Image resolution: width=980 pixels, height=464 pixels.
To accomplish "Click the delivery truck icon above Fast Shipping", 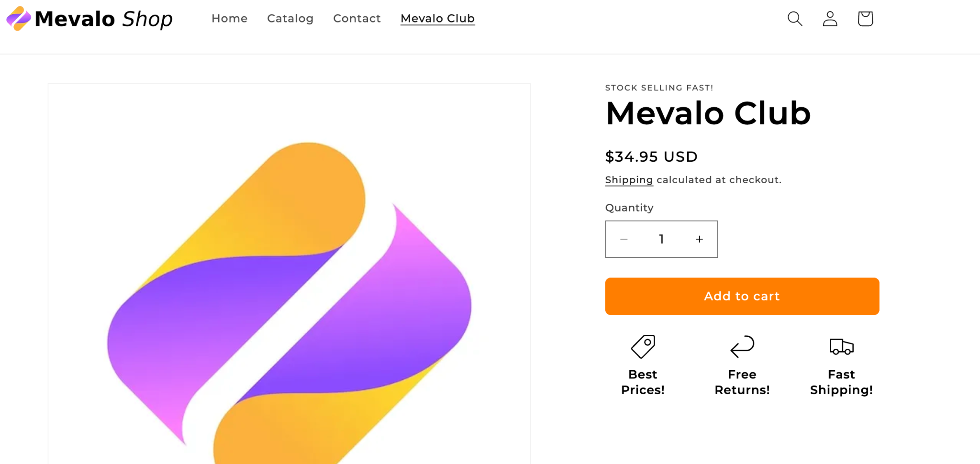I will click(841, 346).
